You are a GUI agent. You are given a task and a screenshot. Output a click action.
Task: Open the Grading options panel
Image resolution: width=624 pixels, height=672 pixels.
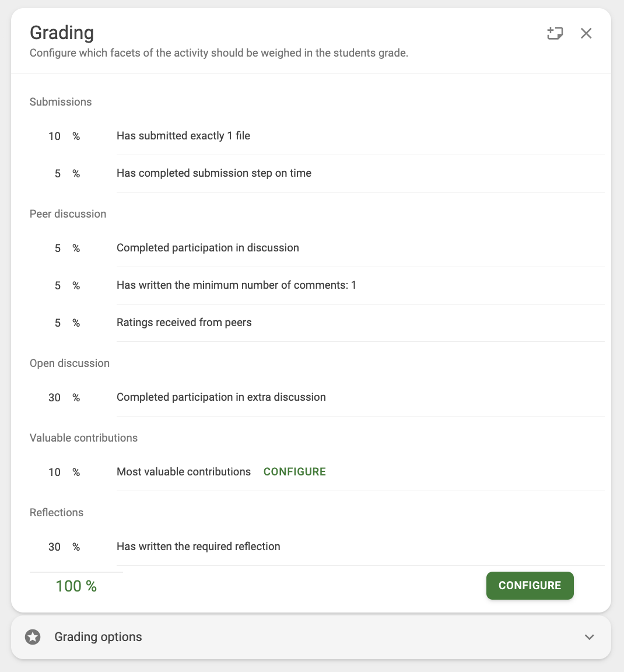pyautogui.click(x=311, y=637)
